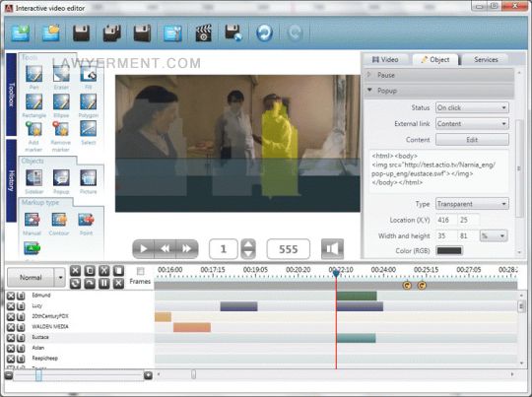Decrease frame number with the down stepper arrow
Viewport: 532px width, 397px height.
click(x=248, y=254)
